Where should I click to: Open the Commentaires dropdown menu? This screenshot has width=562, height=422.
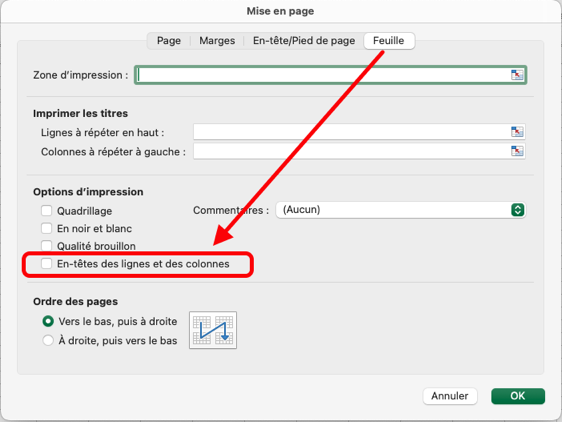[400, 210]
